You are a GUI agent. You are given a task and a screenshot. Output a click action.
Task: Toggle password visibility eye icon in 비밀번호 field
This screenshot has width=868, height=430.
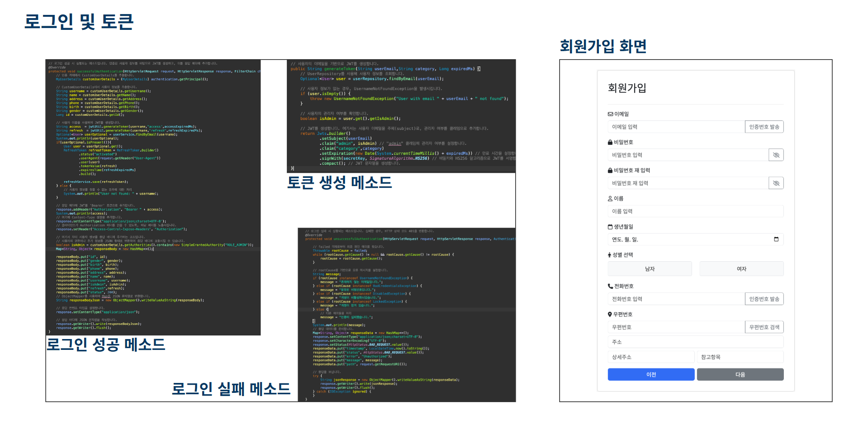pos(776,155)
